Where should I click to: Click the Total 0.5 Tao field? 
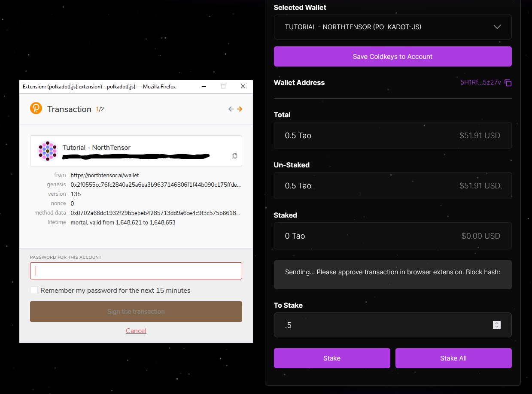(x=393, y=135)
